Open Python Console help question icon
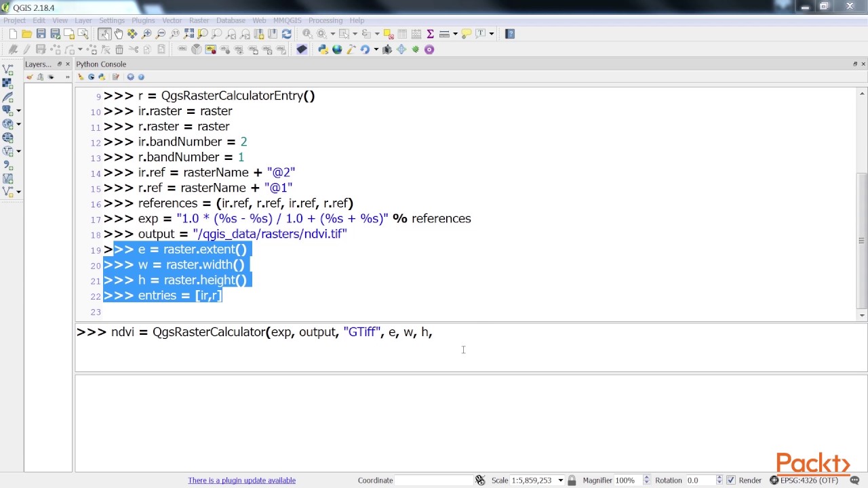The width and height of the screenshot is (868, 488). coord(141,77)
